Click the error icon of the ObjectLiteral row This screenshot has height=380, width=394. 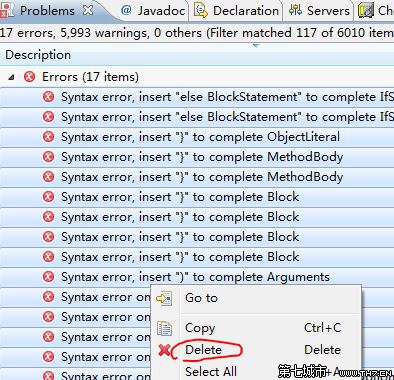click(48, 137)
